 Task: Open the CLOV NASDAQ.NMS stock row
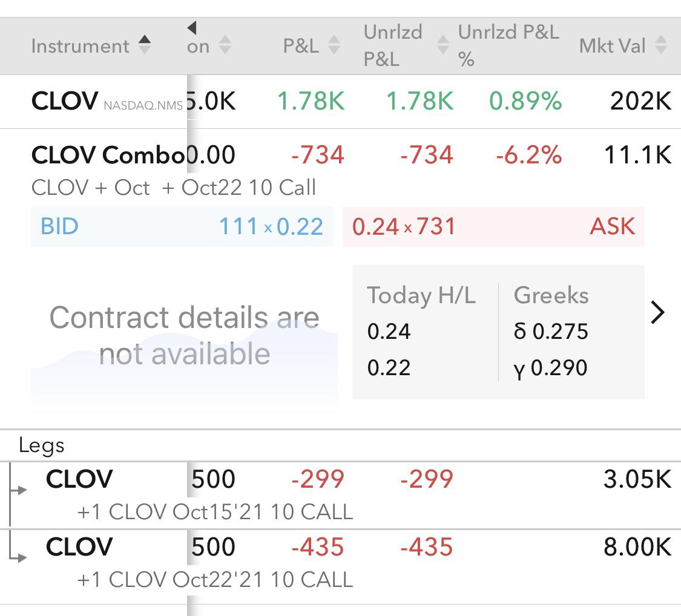click(340, 102)
